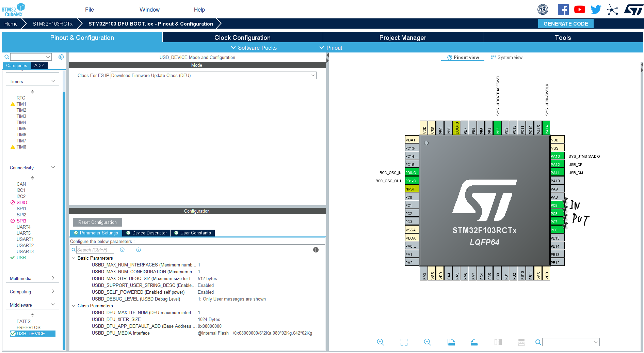This screenshot has height=353, width=644.
Task: Click the split layout view icon
Action: 521,342
